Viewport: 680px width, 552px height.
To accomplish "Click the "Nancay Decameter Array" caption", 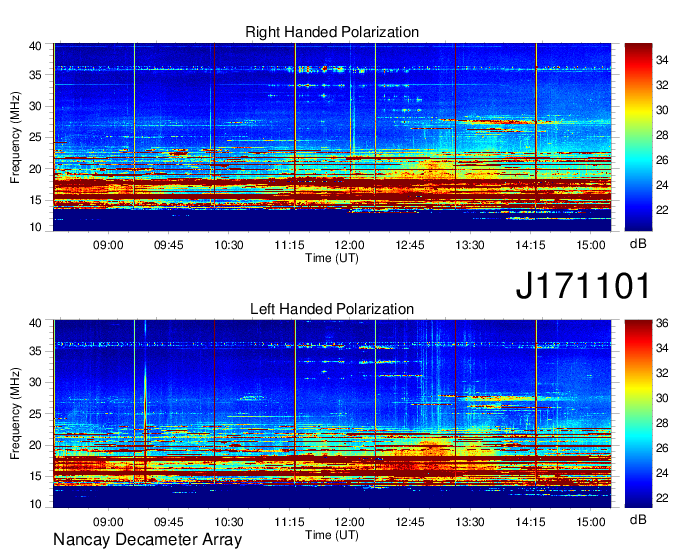I will tap(147, 540).
